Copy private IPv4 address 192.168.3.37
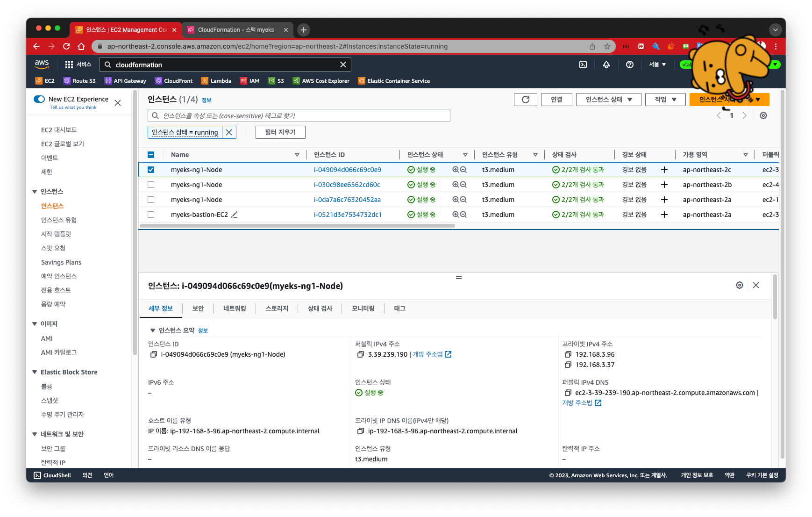Image resolution: width=812 pixels, height=517 pixels. [x=568, y=365]
